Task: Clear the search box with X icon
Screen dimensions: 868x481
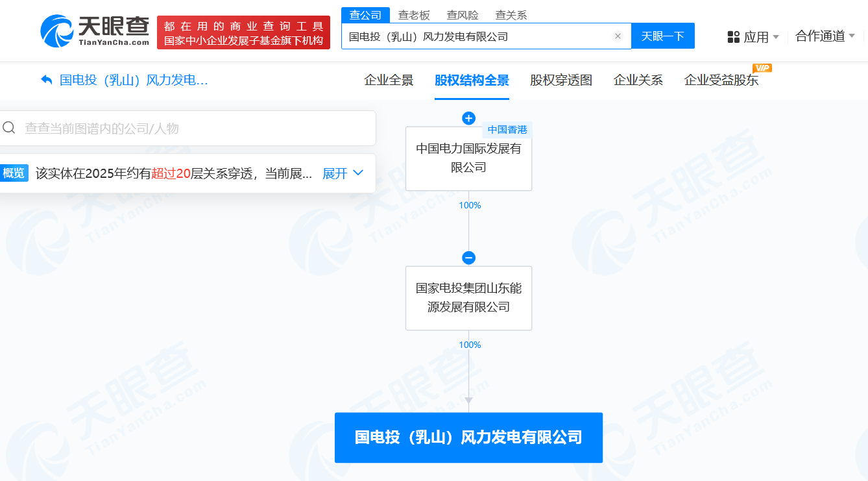Action: (x=618, y=36)
